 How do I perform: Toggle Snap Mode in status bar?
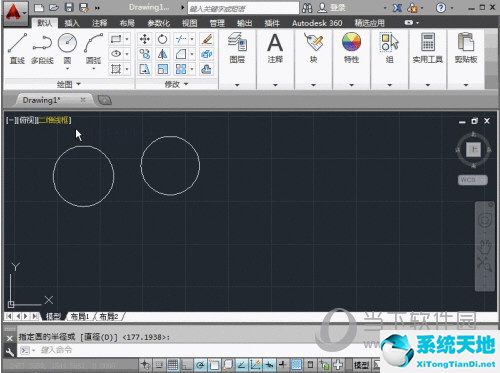(x=159, y=365)
